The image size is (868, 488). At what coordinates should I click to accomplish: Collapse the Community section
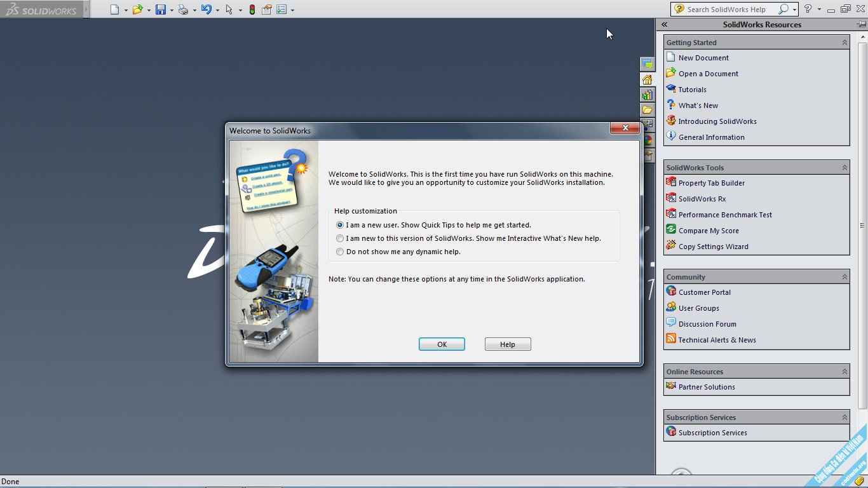coord(844,277)
